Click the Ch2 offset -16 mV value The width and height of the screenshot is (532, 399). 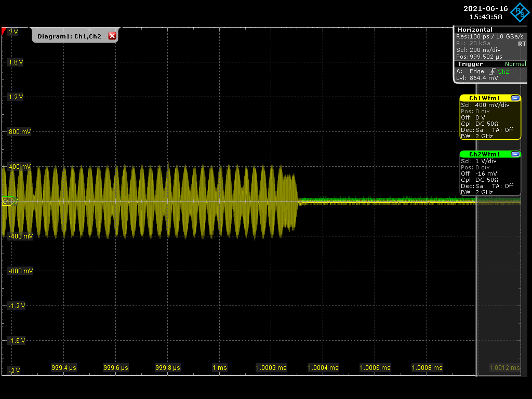click(486, 174)
